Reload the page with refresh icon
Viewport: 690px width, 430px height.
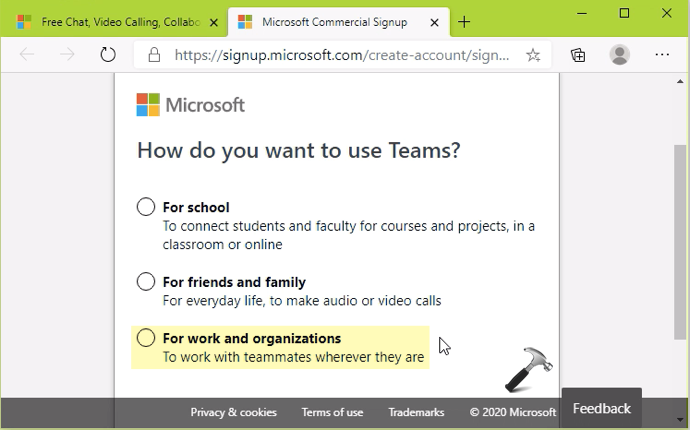pos(108,55)
